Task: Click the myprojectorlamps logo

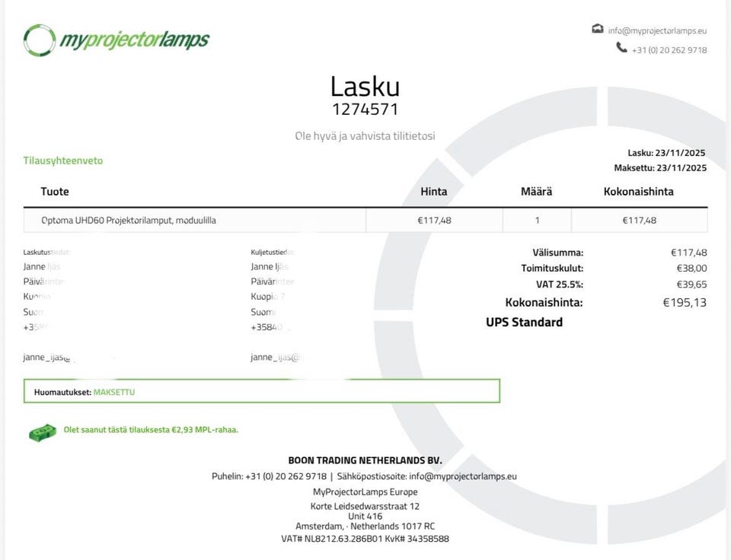Action: (116, 40)
